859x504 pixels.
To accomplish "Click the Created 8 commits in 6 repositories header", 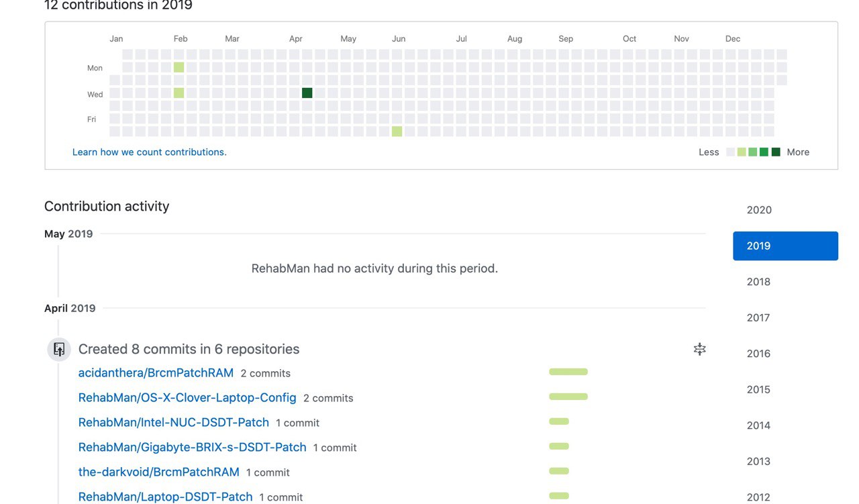I will coord(189,349).
